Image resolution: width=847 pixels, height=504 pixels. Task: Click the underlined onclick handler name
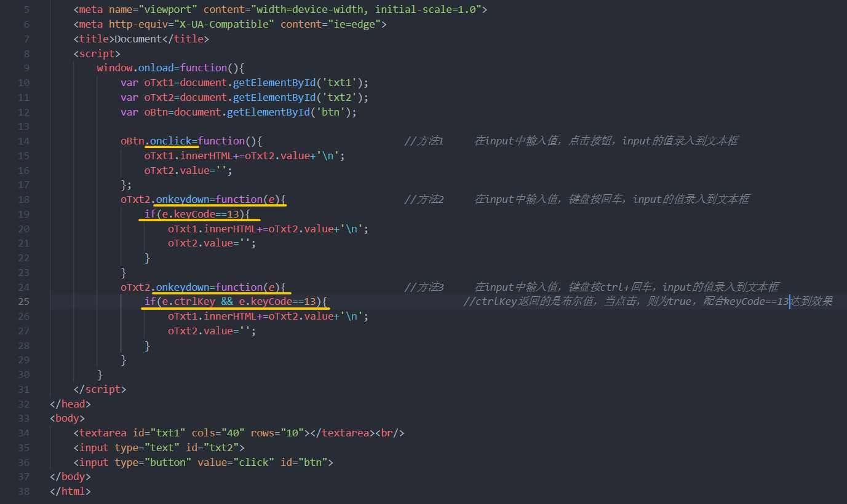pyautogui.click(x=172, y=141)
